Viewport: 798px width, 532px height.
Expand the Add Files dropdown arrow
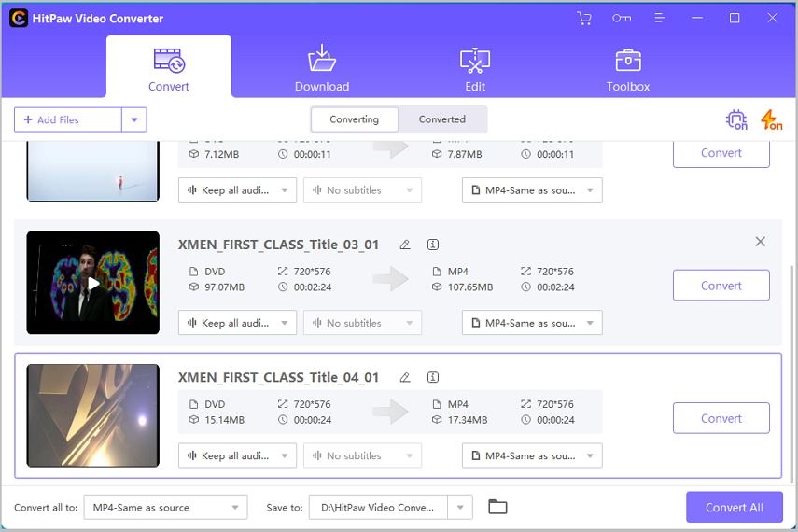coord(134,119)
